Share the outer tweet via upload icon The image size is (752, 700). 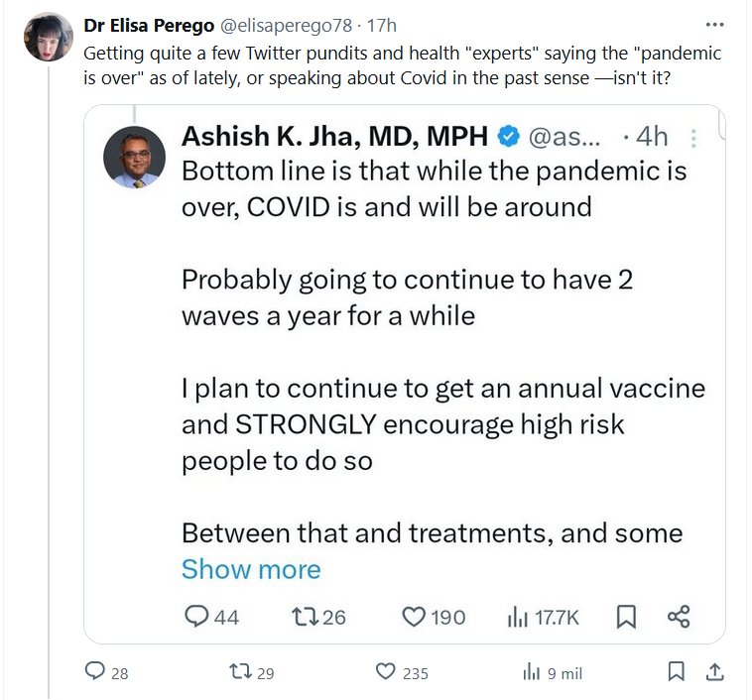[x=713, y=672]
